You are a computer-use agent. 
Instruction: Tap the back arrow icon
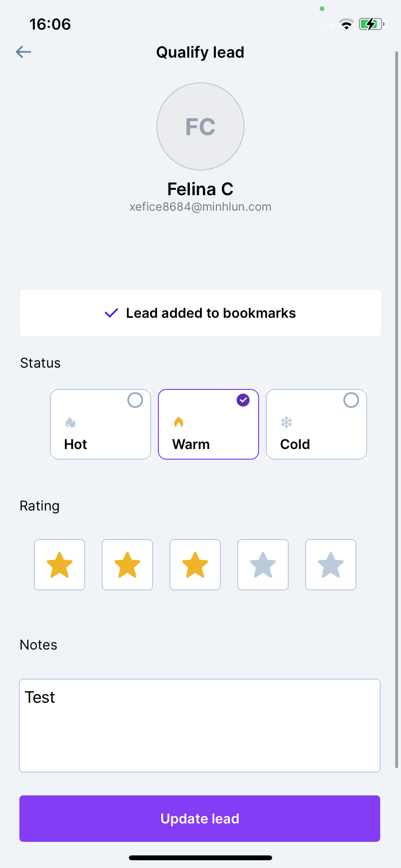(23, 52)
